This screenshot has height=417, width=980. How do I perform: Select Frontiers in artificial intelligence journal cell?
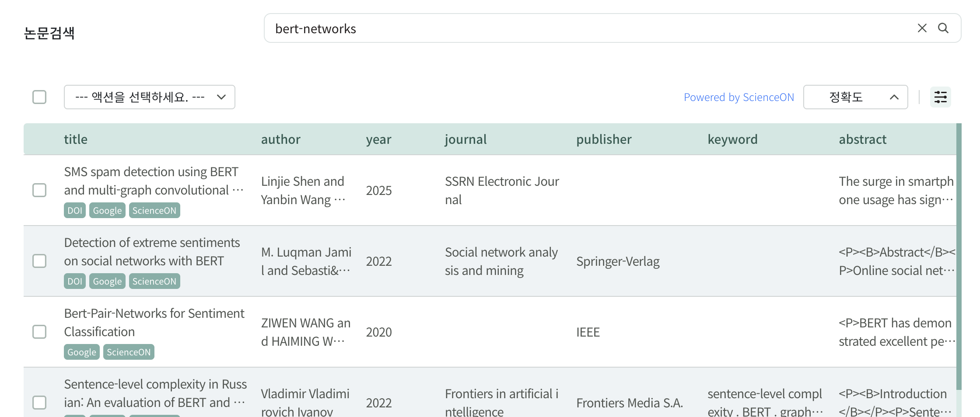[x=502, y=403]
